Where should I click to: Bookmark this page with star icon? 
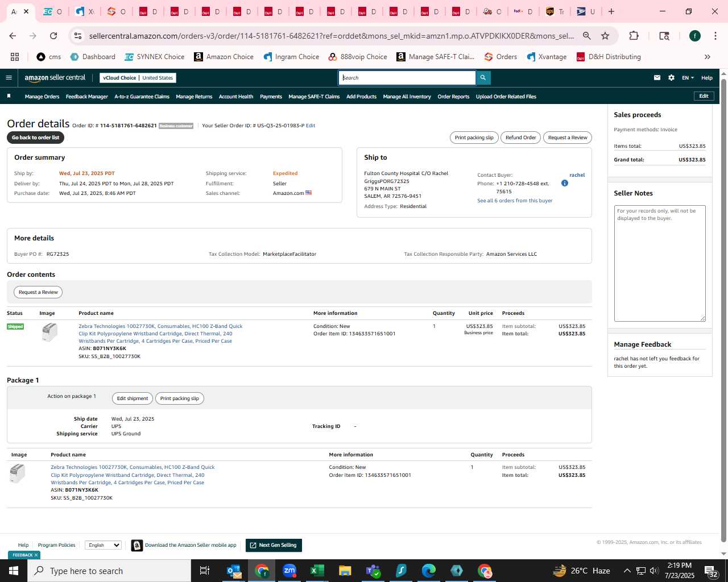(x=605, y=36)
